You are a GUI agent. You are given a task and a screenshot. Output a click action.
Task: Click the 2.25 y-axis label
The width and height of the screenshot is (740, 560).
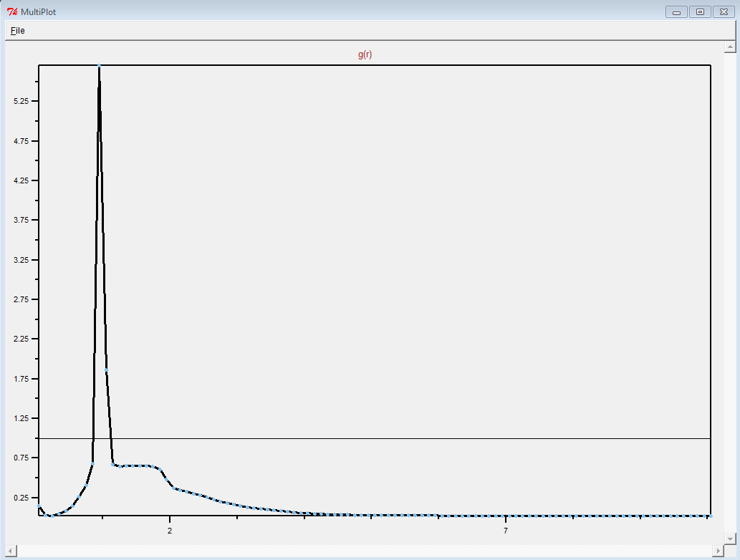21,339
